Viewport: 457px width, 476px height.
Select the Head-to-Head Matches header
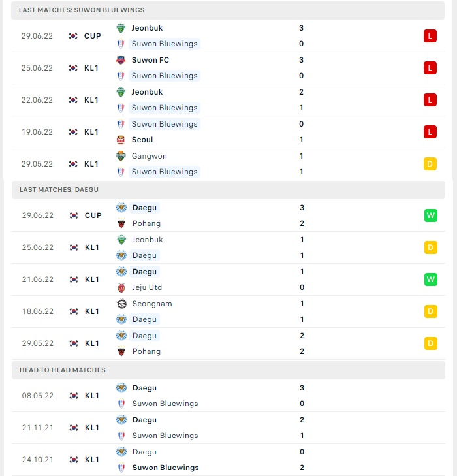228,370
